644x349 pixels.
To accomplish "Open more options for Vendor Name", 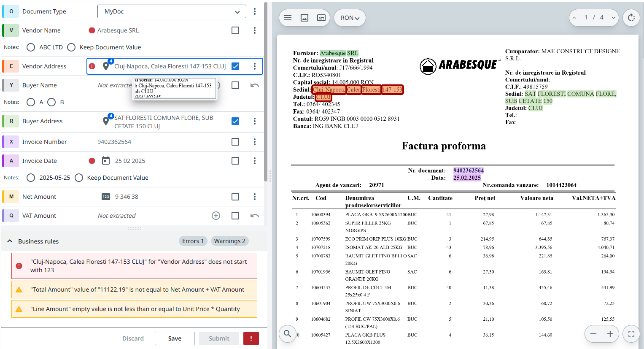I will click(x=255, y=30).
